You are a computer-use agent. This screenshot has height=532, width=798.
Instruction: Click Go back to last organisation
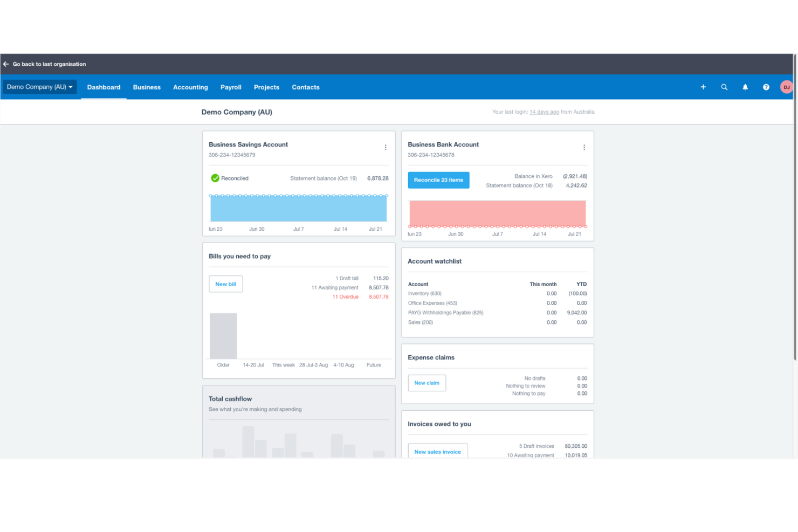tap(49, 64)
